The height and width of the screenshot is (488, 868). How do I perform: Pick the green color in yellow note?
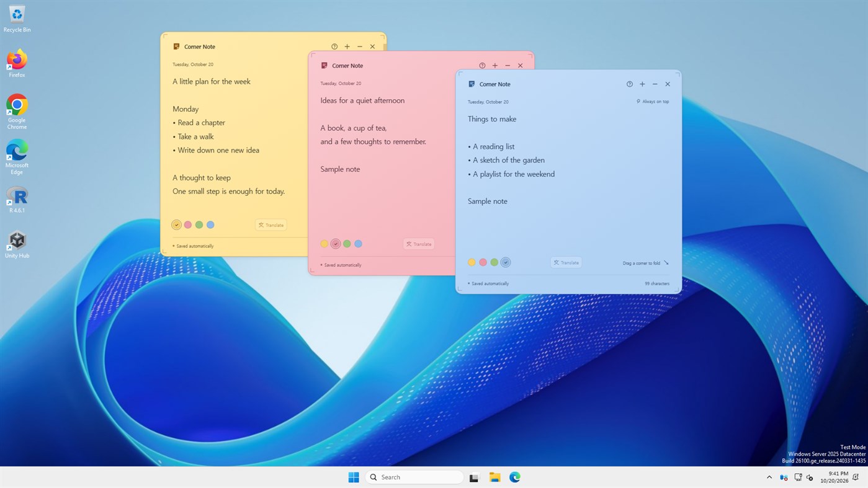coord(199,225)
